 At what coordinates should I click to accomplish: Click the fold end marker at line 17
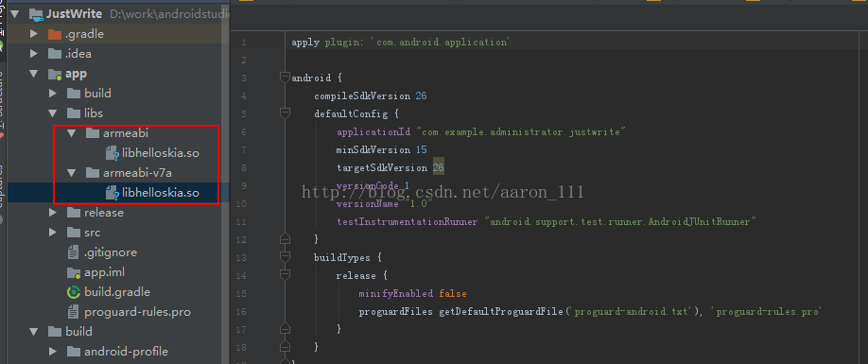pyautogui.click(x=285, y=329)
